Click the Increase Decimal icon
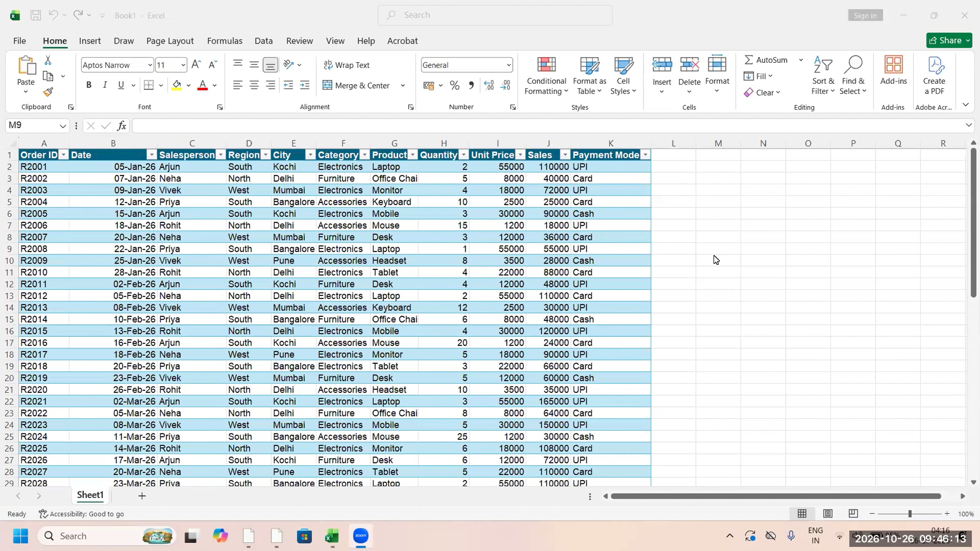This screenshot has width=980, height=551. coord(488,85)
